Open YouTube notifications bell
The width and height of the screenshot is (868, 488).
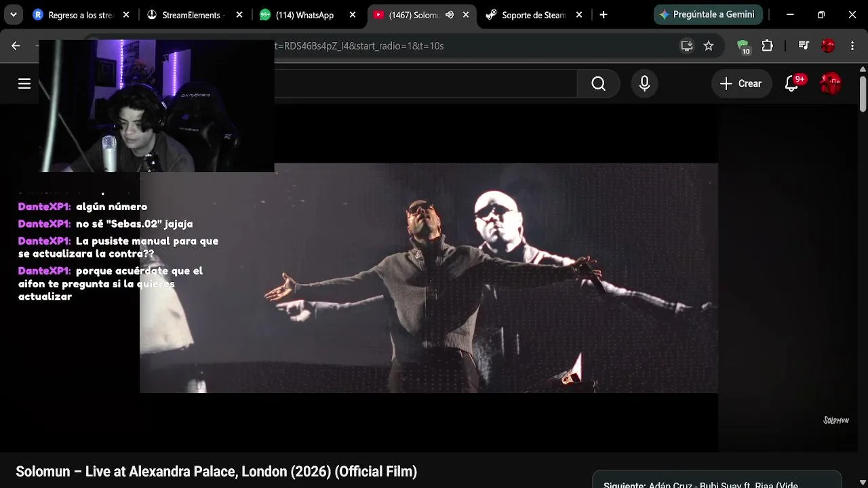[791, 83]
